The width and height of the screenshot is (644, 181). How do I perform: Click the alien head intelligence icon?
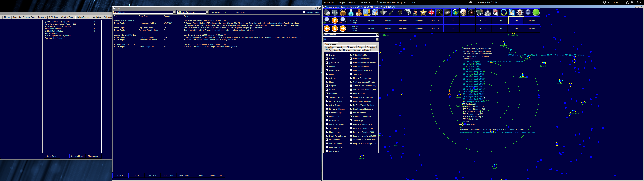[464, 13]
